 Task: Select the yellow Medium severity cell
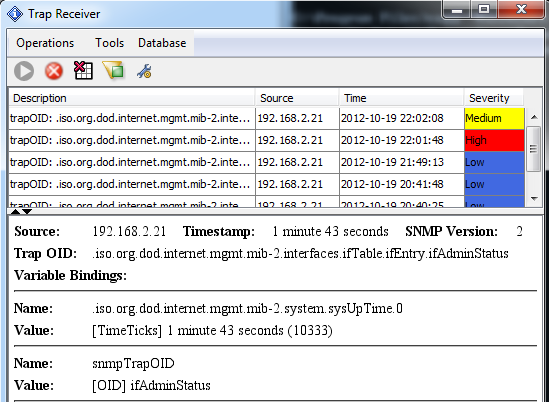click(x=494, y=118)
